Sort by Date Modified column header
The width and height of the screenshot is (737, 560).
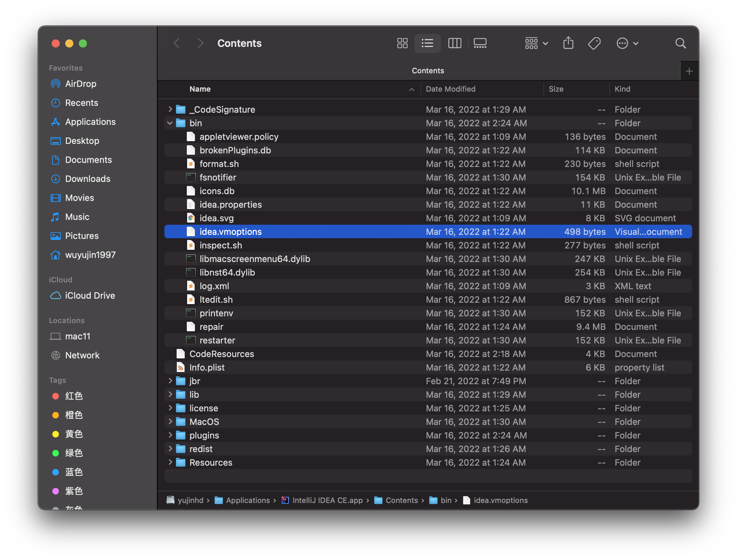click(x=450, y=89)
